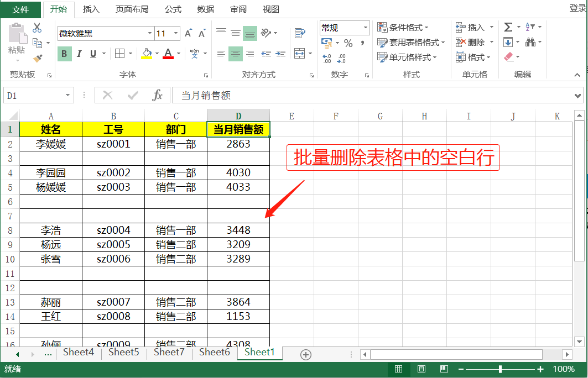Image resolution: width=588 pixels, height=378 pixels.
Task: Switch to the 插入 ribbon tab
Action: pos(91,9)
